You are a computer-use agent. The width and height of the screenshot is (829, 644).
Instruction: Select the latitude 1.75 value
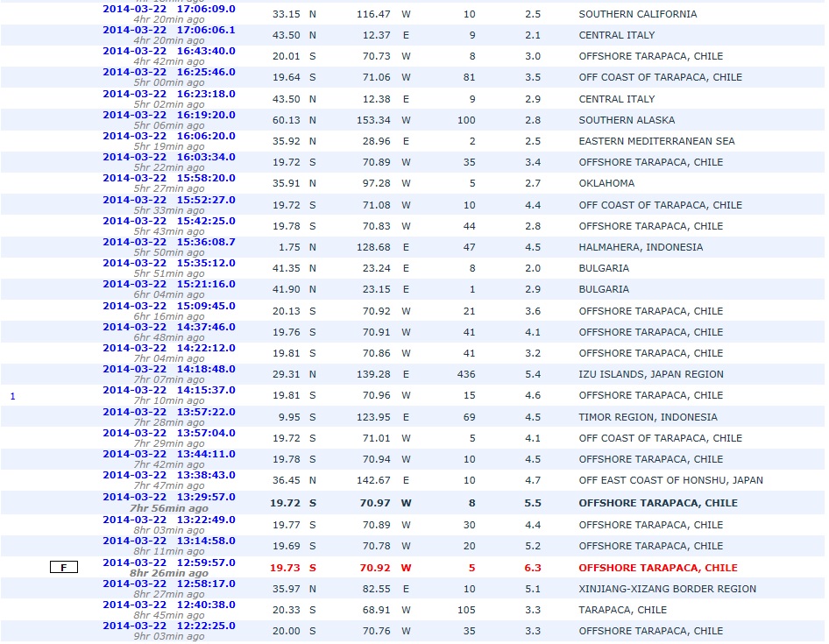tap(290, 247)
